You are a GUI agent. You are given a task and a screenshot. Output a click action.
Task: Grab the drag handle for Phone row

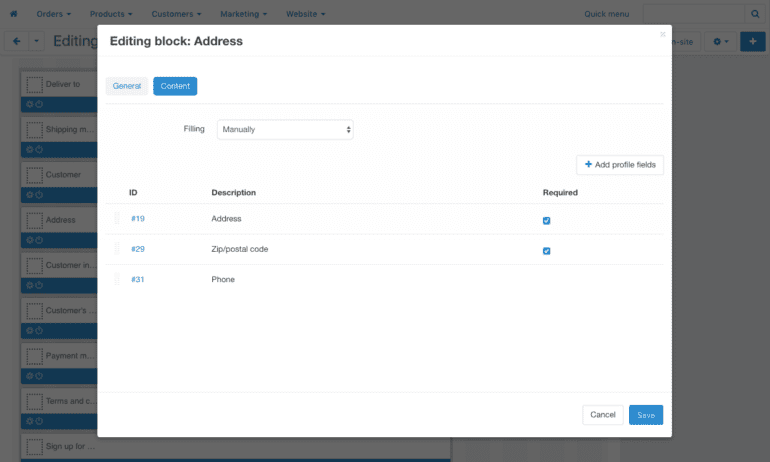(117, 279)
